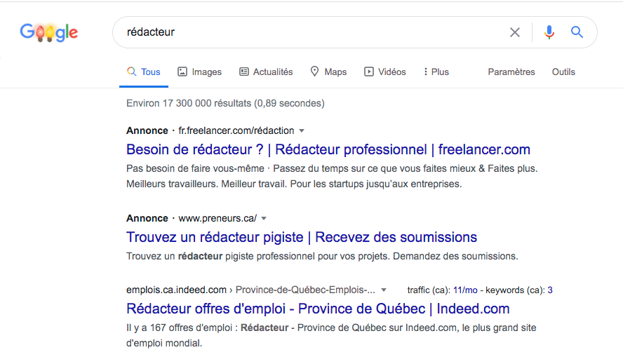Click the fr.freelancer.com/rédaction URL text
The width and height of the screenshot is (623, 364).
click(236, 130)
